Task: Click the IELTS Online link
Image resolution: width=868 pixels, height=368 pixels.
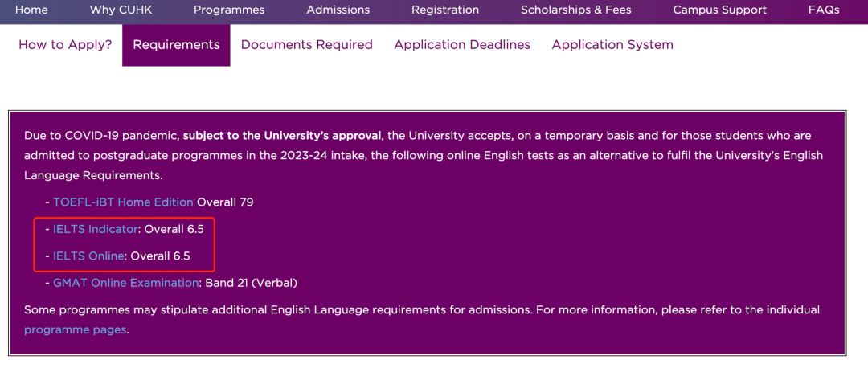Action: coord(88,256)
